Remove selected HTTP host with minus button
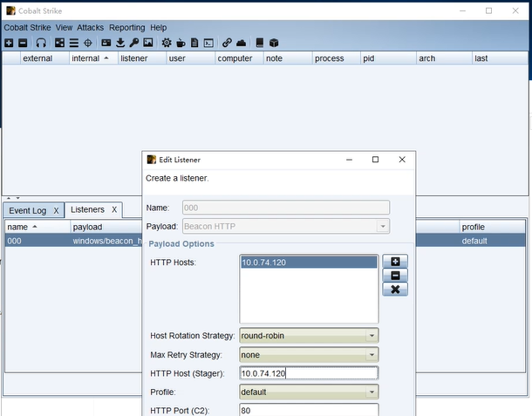 click(x=395, y=276)
